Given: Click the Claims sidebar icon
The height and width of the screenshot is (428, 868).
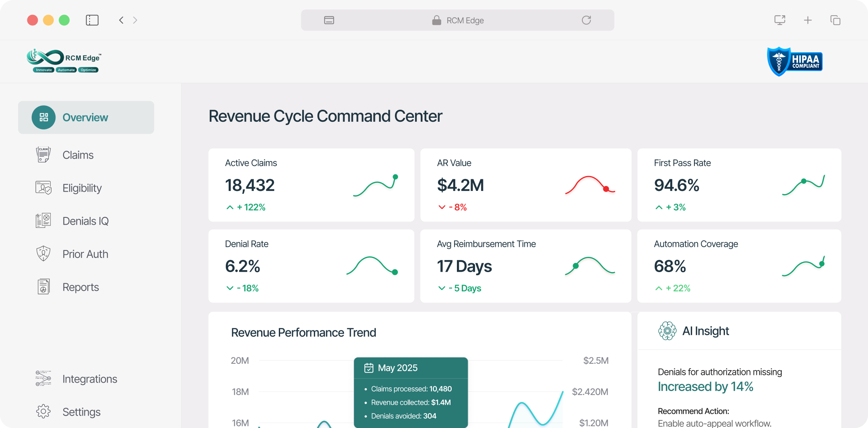Looking at the screenshot, I should coord(43,155).
